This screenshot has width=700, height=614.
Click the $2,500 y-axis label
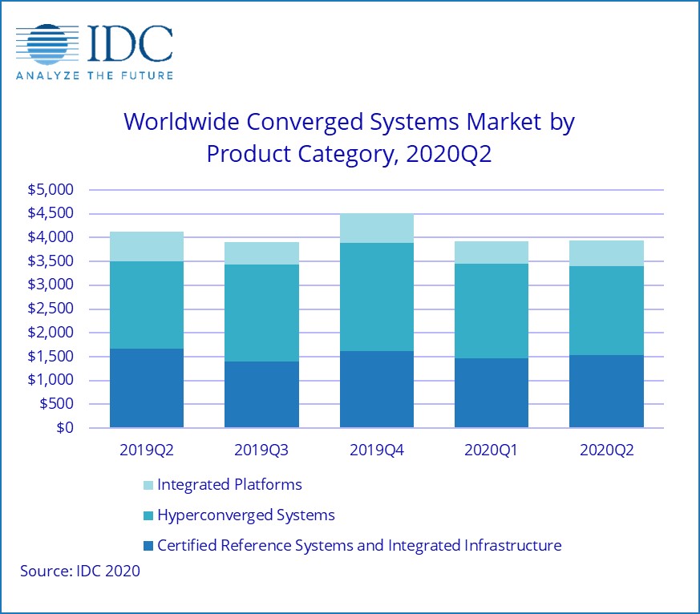pyautogui.click(x=50, y=309)
